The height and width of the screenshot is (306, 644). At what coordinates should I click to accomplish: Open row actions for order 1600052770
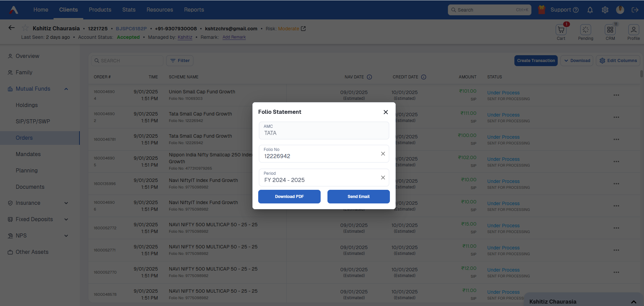pyautogui.click(x=616, y=272)
